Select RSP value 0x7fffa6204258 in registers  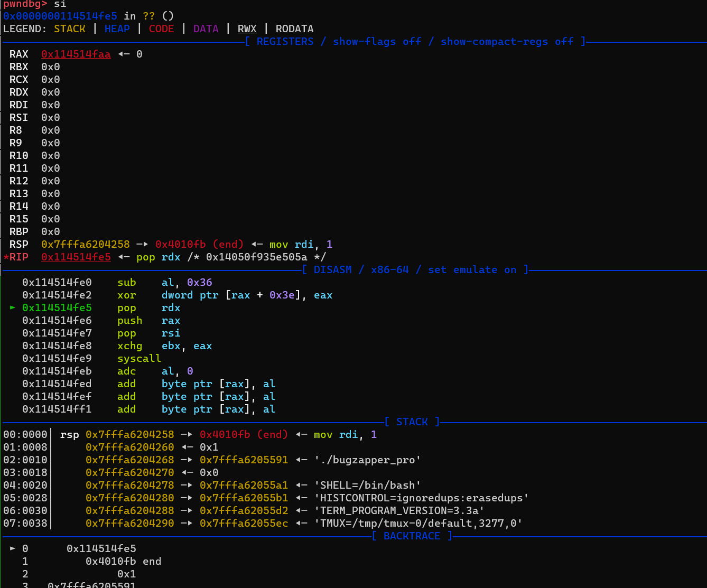point(86,245)
